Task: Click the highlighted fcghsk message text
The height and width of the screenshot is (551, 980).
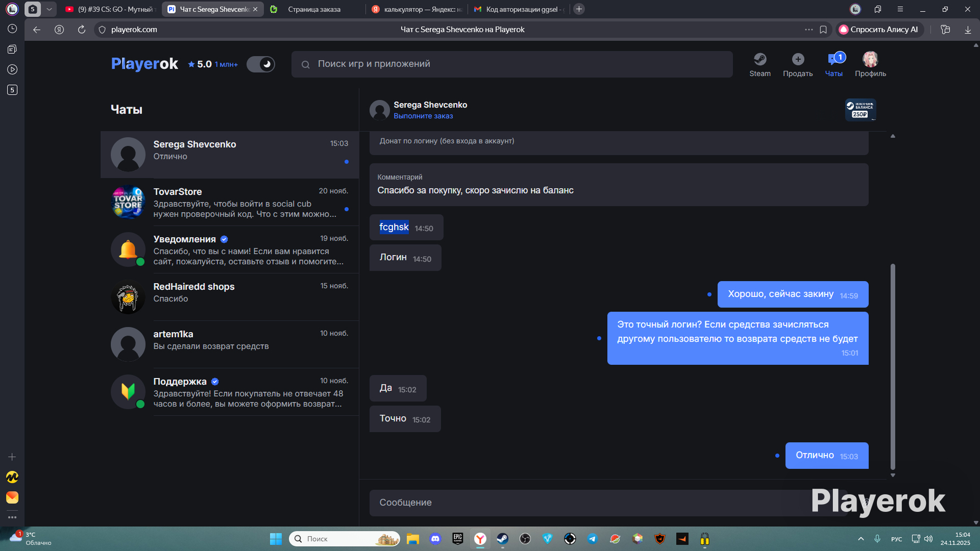Action: click(x=394, y=227)
